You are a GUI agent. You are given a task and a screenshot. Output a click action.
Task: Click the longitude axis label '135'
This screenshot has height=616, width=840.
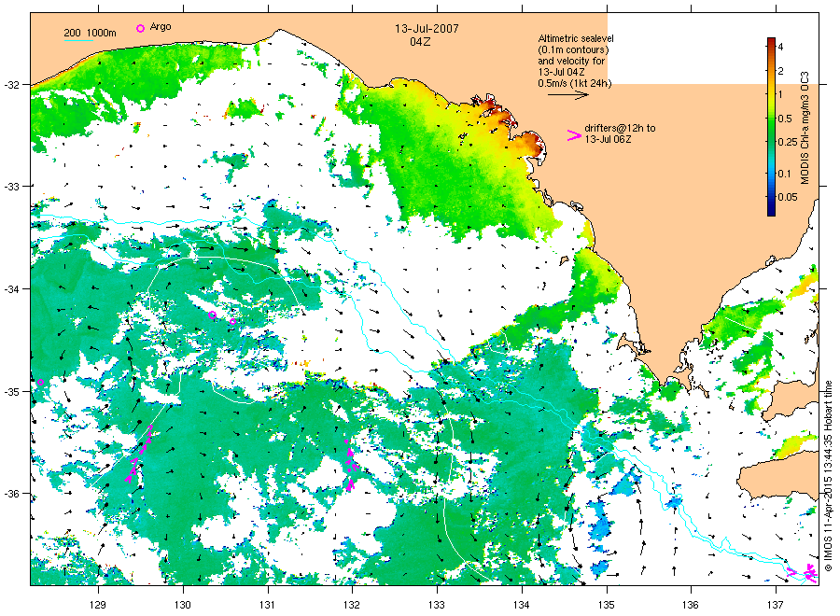click(x=607, y=605)
